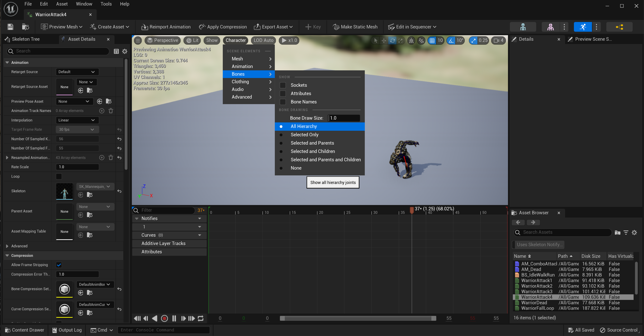The height and width of the screenshot is (336, 644).
Task: Select None bone drawing option
Action: pyautogui.click(x=319, y=168)
